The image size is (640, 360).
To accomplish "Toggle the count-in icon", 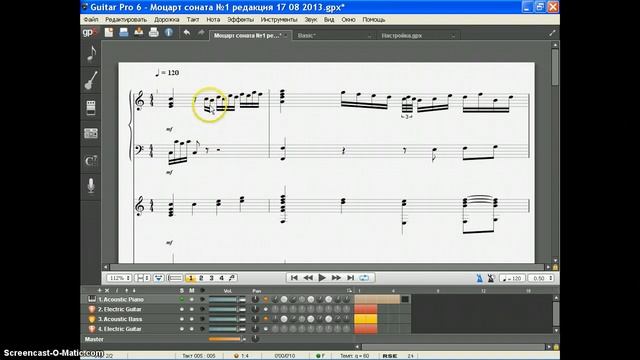I will pos(491,278).
